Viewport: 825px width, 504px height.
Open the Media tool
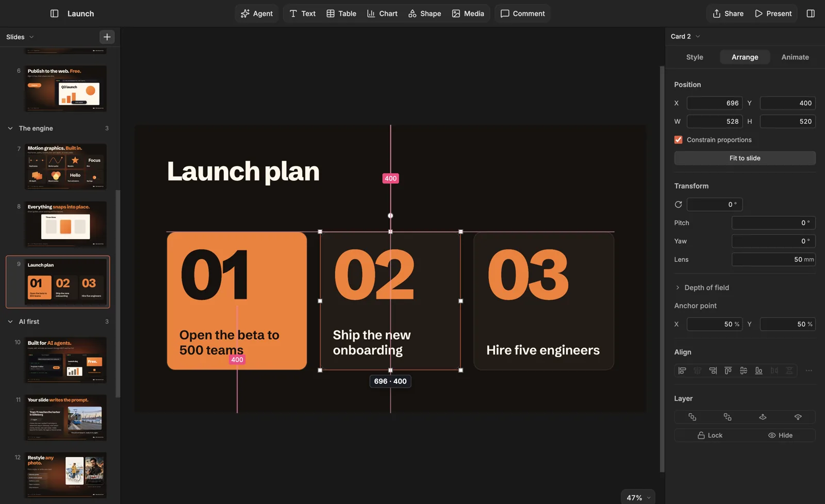[468, 13]
